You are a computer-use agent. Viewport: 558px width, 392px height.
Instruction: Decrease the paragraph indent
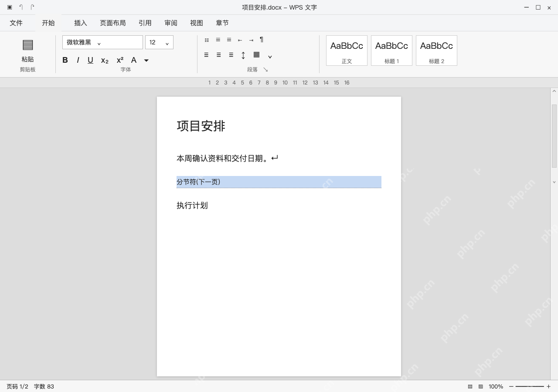[240, 40]
